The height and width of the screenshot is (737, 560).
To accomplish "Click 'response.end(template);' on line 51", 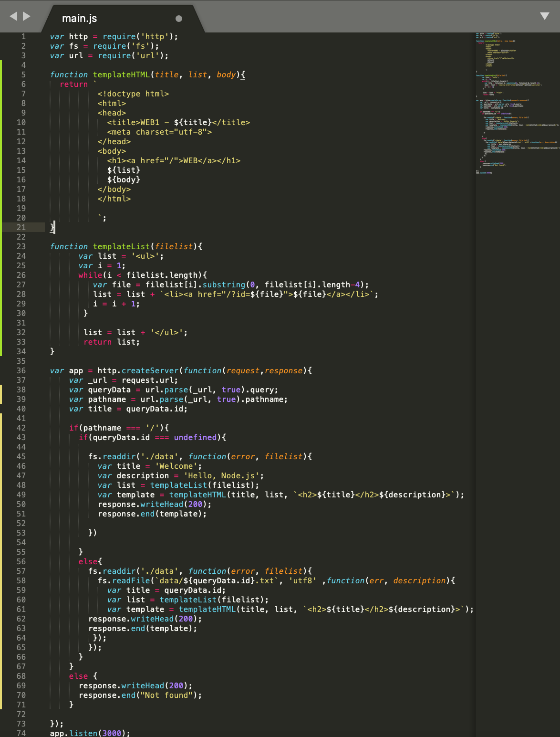I will (152, 514).
